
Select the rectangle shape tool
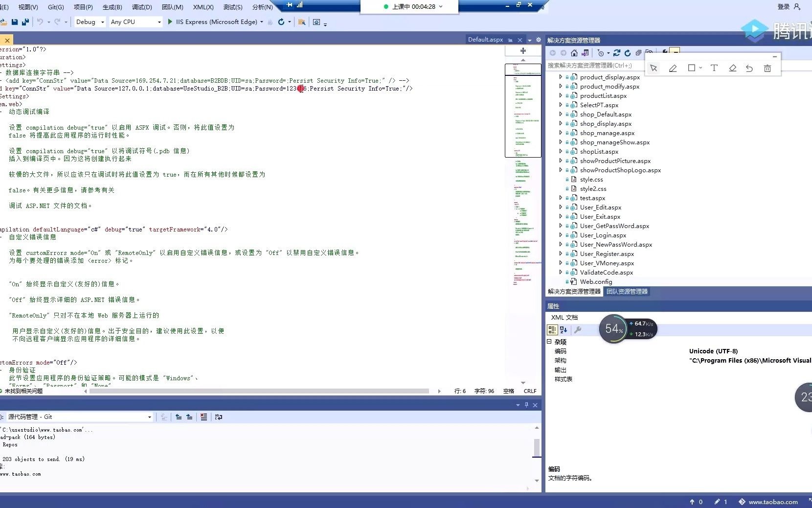point(692,68)
